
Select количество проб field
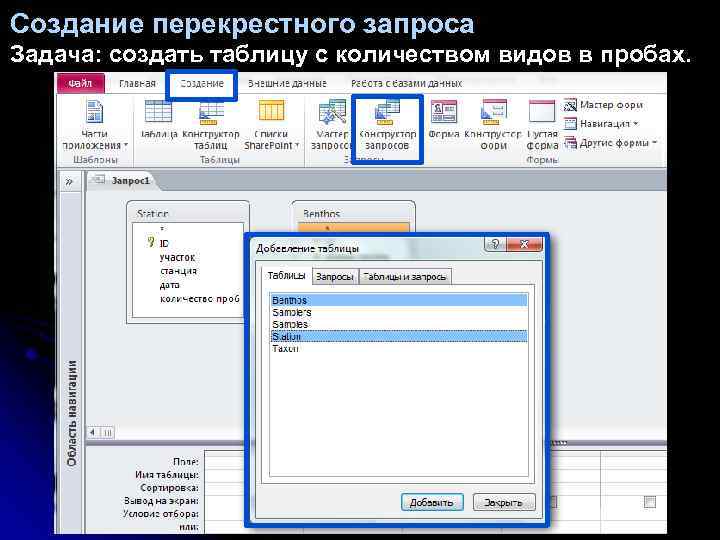pos(200,299)
